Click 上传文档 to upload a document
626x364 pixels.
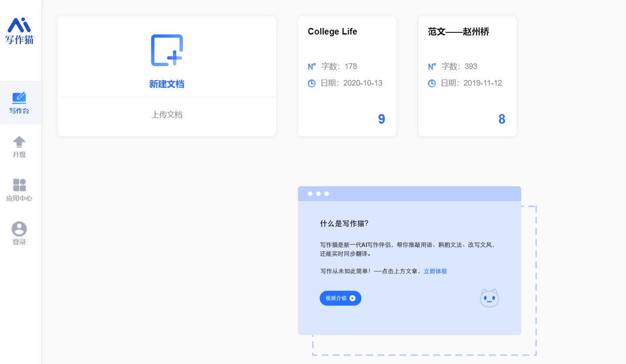pyautogui.click(x=167, y=115)
